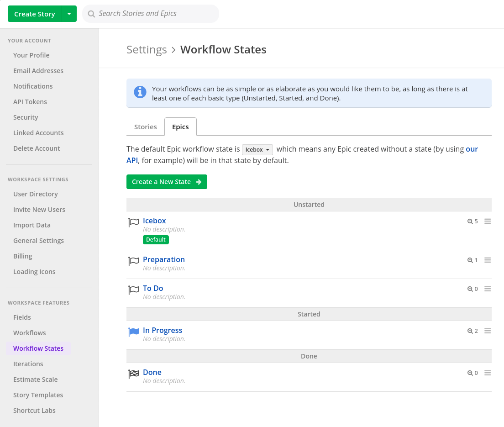Viewport: 504px width, 427px height.
Task: Open the default Epic state Icebox dropdown
Action: (x=257, y=150)
